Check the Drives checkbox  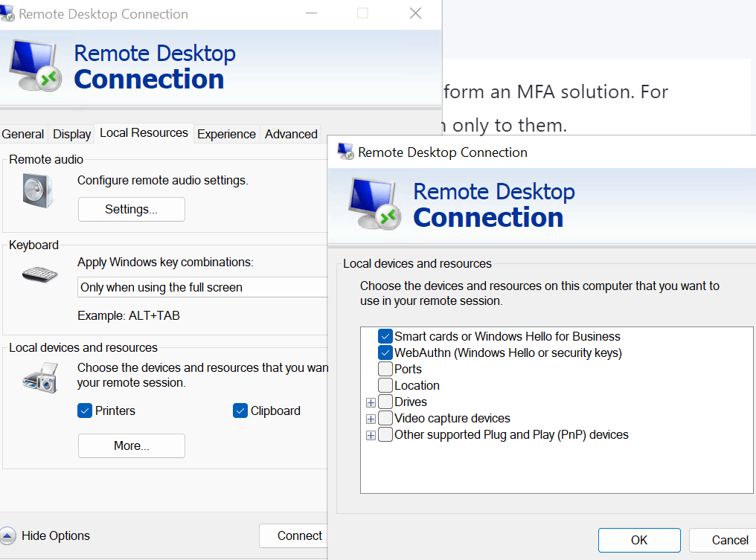[385, 402]
